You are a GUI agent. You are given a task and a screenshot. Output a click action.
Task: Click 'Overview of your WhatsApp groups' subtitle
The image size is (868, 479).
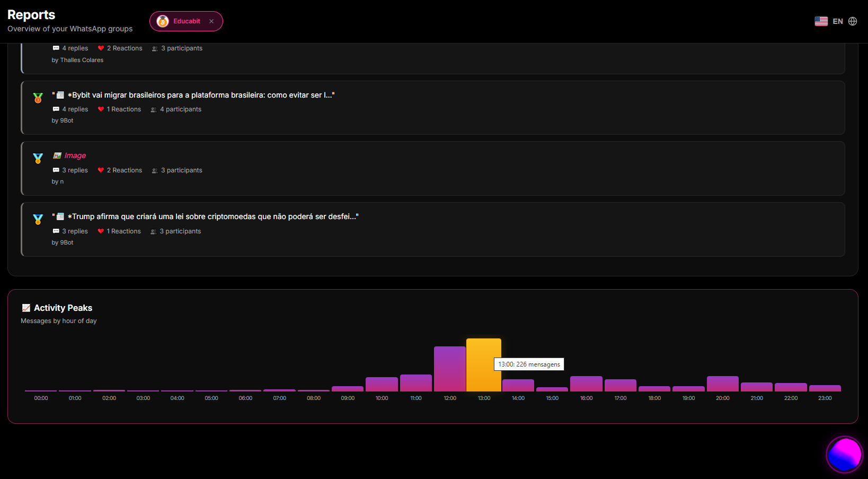point(70,29)
